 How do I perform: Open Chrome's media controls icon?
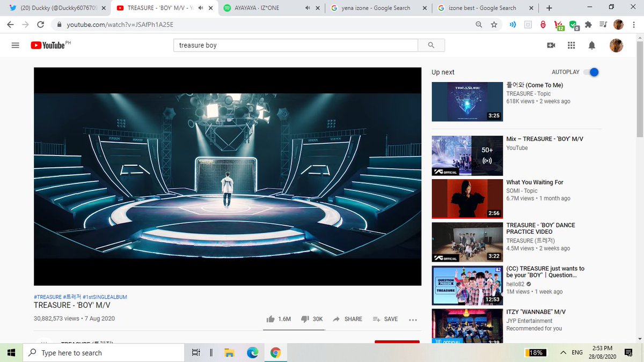603,25
